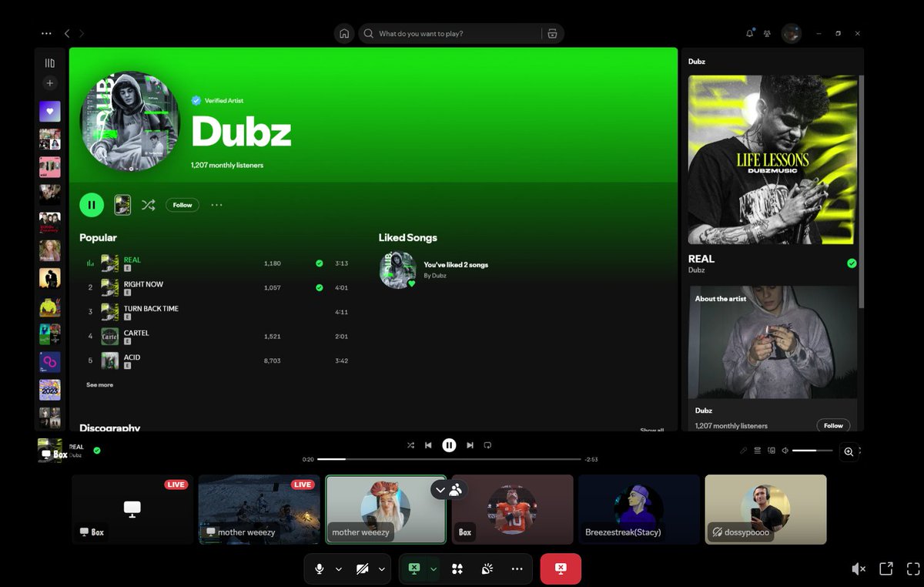Select Box live stream tile
Screen dimensions: 924x587
click(x=132, y=509)
